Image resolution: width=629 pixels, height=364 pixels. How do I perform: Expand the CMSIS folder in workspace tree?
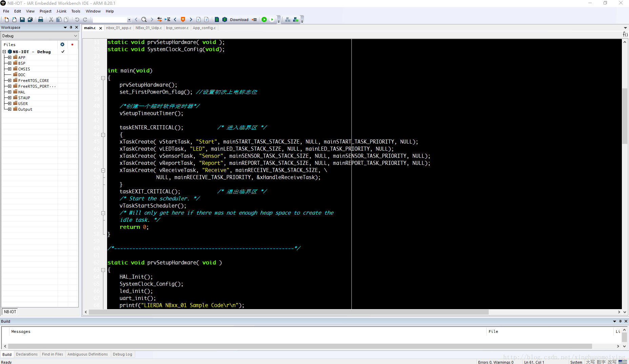pyautogui.click(x=9, y=69)
